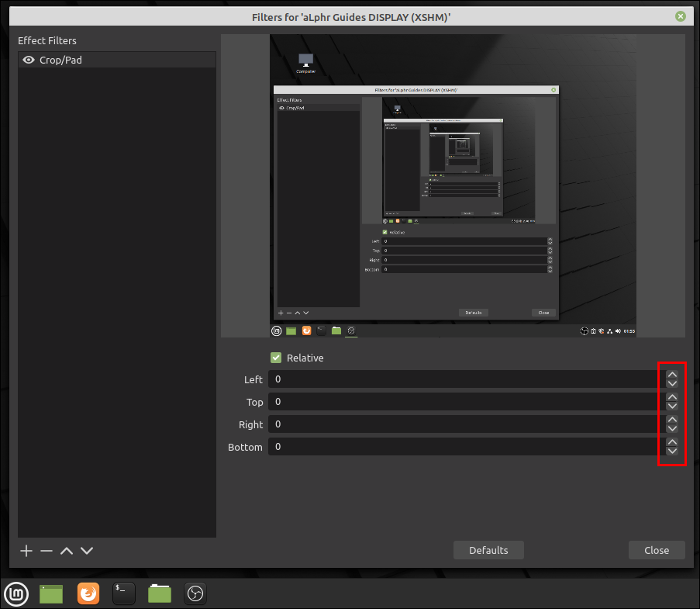Decrease the Bottom crop value
The image size is (700, 609).
coord(672,451)
